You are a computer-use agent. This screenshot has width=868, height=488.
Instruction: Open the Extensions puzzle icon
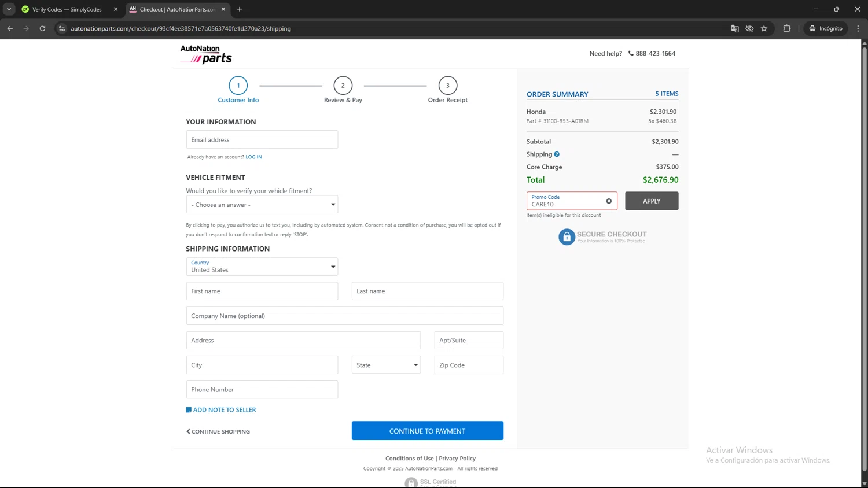tap(786, 28)
